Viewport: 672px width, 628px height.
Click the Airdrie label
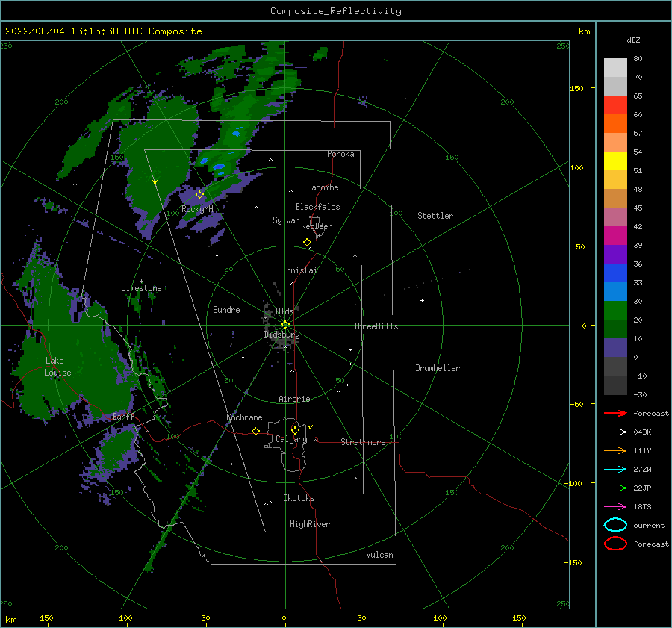click(294, 399)
